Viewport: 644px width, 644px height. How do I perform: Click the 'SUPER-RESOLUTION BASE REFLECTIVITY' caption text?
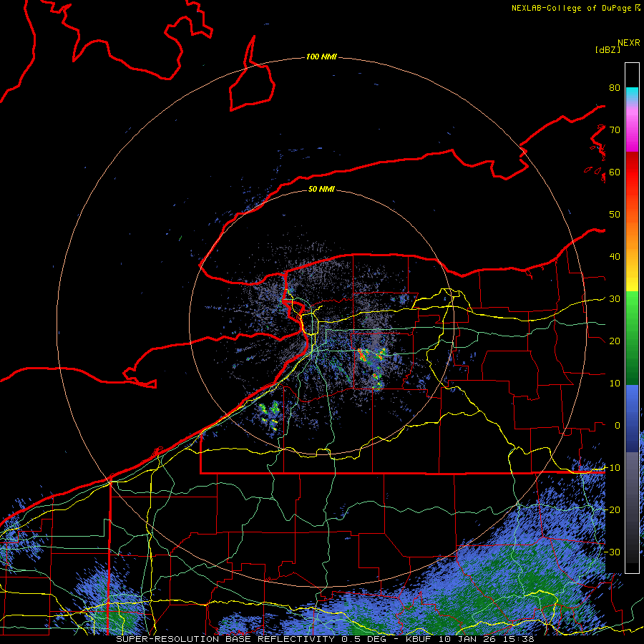click(x=225, y=639)
